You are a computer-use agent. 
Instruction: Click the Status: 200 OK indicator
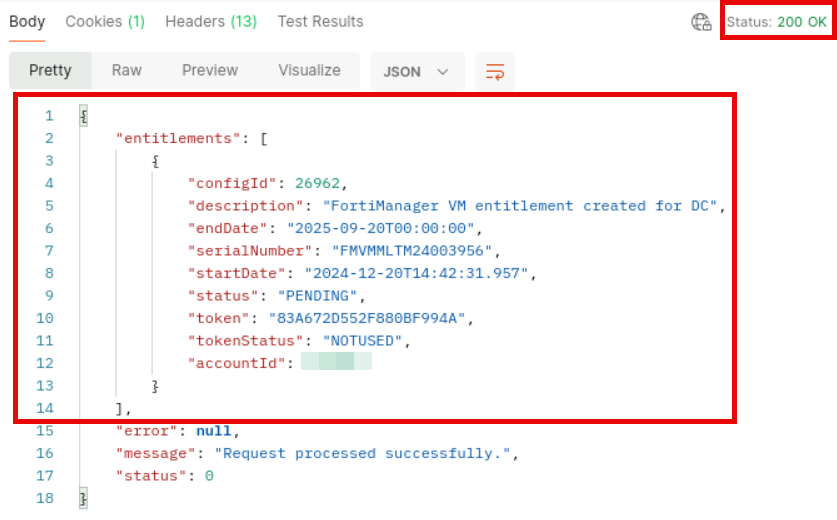click(777, 22)
